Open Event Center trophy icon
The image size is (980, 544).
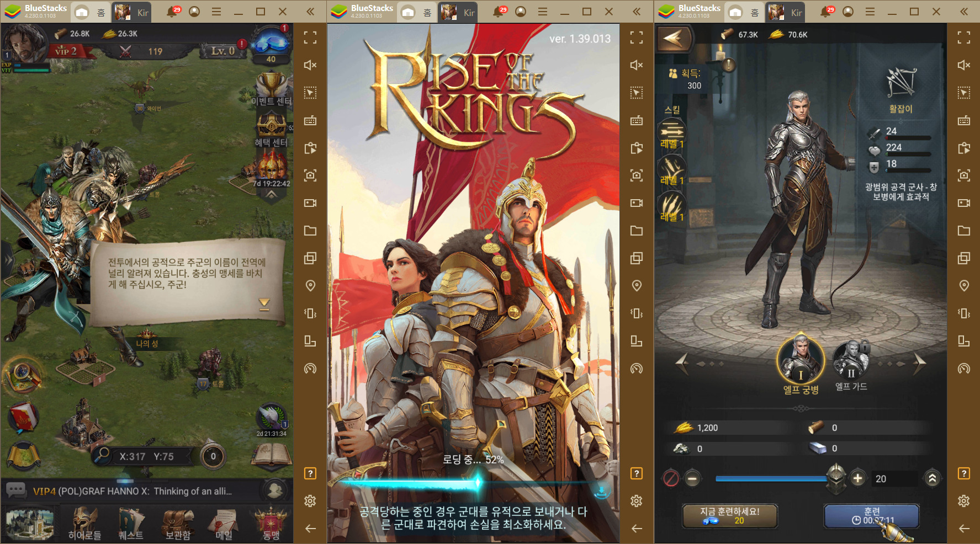271,88
